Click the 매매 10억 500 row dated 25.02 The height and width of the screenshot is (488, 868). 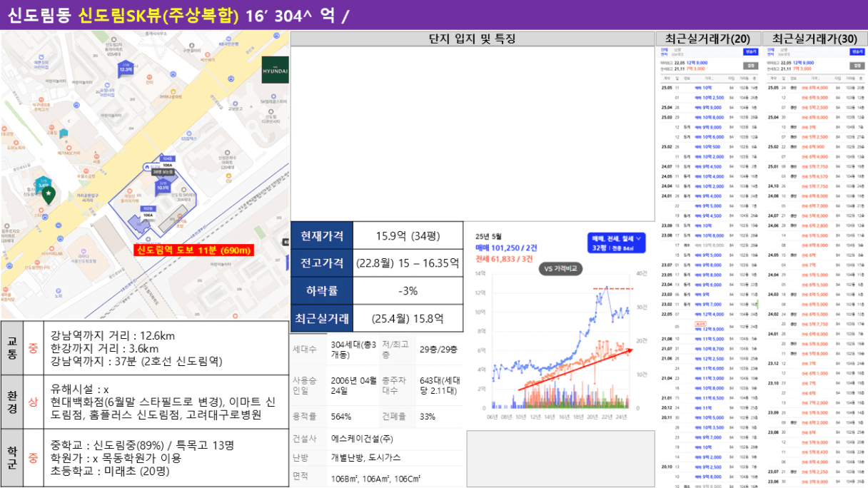click(x=708, y=147)
